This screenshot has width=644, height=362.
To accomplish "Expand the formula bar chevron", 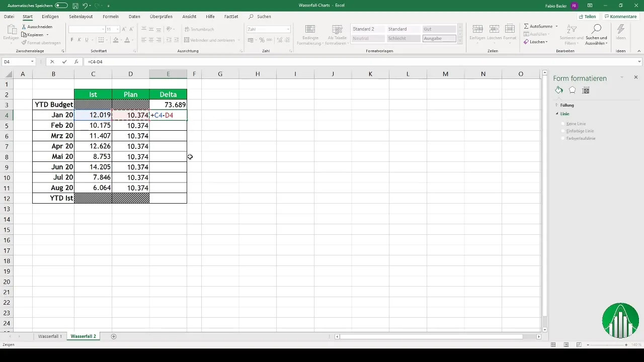I will click(x=639, y=61).
